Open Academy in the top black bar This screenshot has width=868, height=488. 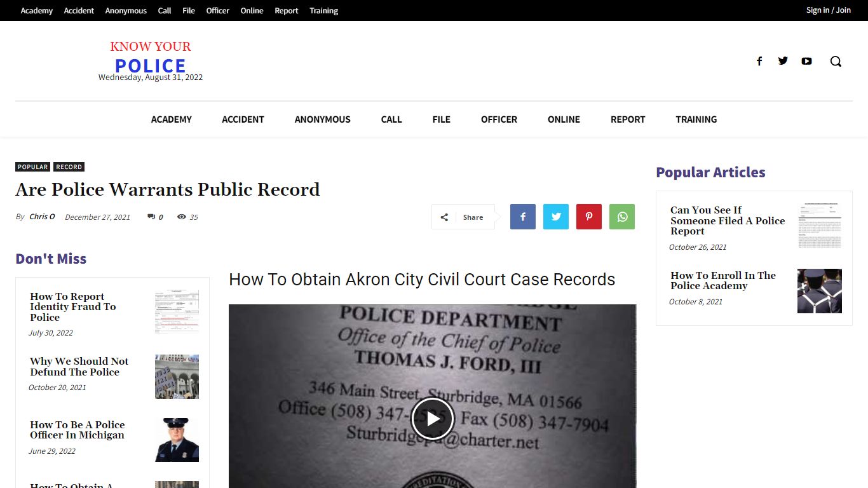pyautogui.click(x=37, y=11)
